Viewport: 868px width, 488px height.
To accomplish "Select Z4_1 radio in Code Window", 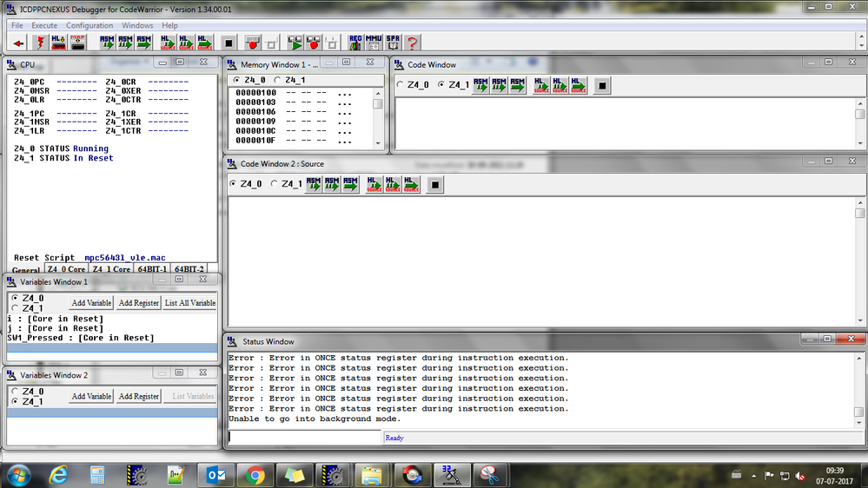I will tap(441, 84).
